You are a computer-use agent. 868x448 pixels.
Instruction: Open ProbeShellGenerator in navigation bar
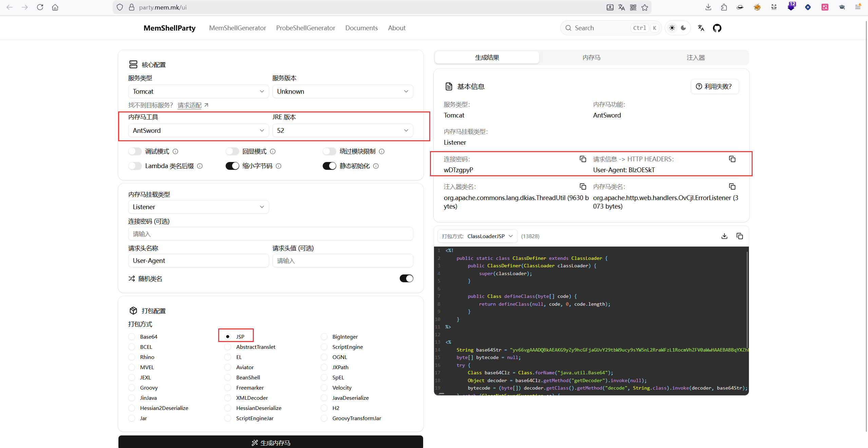(305, 28)
